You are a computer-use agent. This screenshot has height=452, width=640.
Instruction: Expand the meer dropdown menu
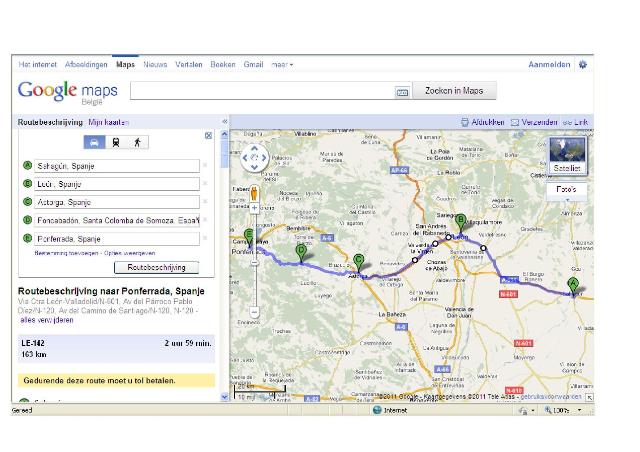pyautogui.click(x=282, y=65)
